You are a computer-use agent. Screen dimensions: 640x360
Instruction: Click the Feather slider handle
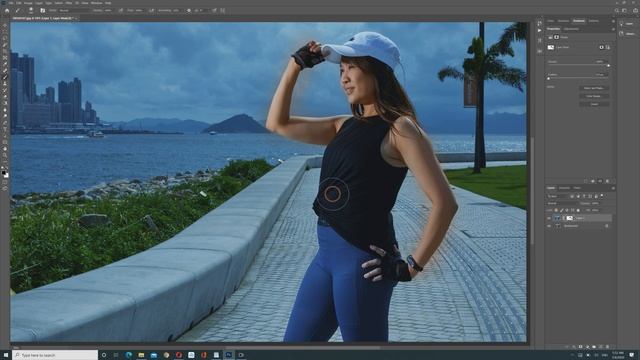[x=548, y=79]
